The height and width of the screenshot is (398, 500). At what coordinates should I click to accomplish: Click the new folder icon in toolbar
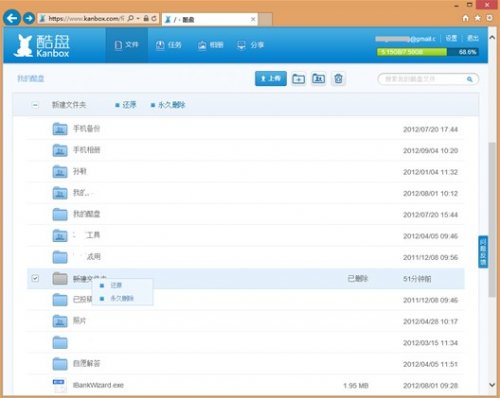click(x=298, y=79)
